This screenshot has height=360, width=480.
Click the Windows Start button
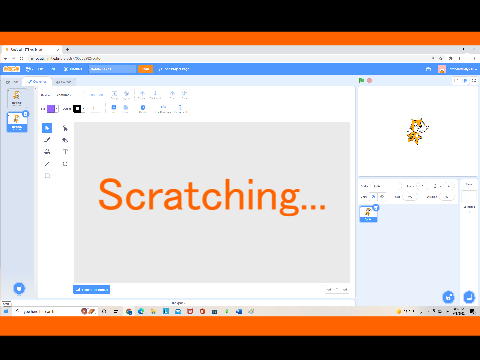coord(6,311)
